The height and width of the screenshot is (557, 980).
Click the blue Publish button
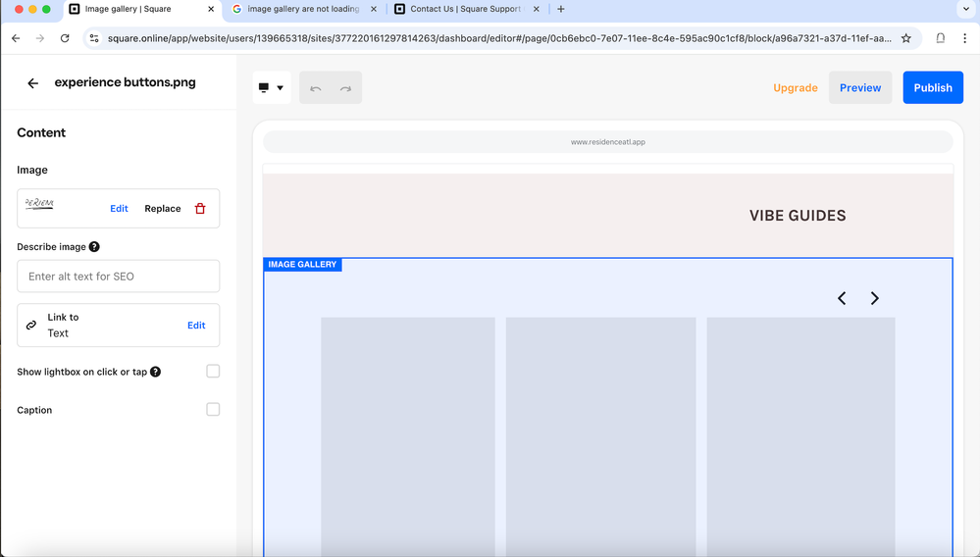pyautogui.click(x=932, y=88)
